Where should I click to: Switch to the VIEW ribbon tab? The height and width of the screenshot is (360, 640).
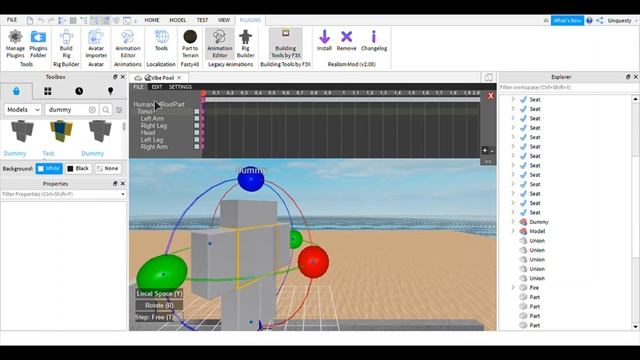point(224,20)
